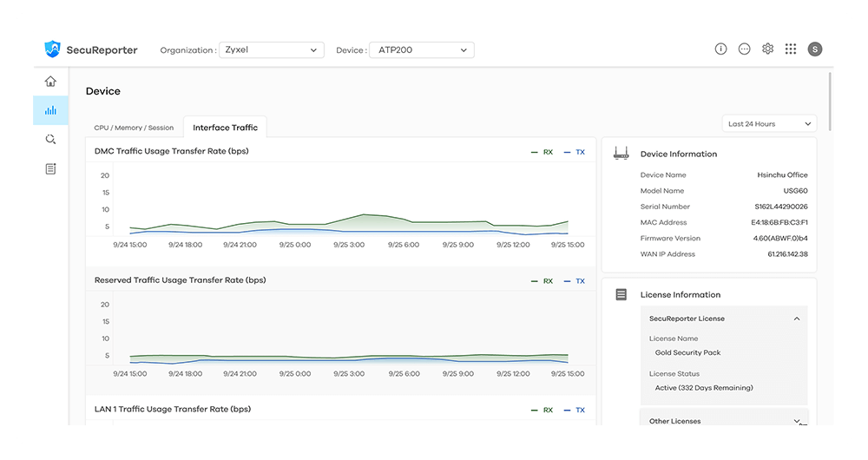This screenshot has height=460, width=868.
Task: Expand the Other Licenses section
Action: click(797, 421)
